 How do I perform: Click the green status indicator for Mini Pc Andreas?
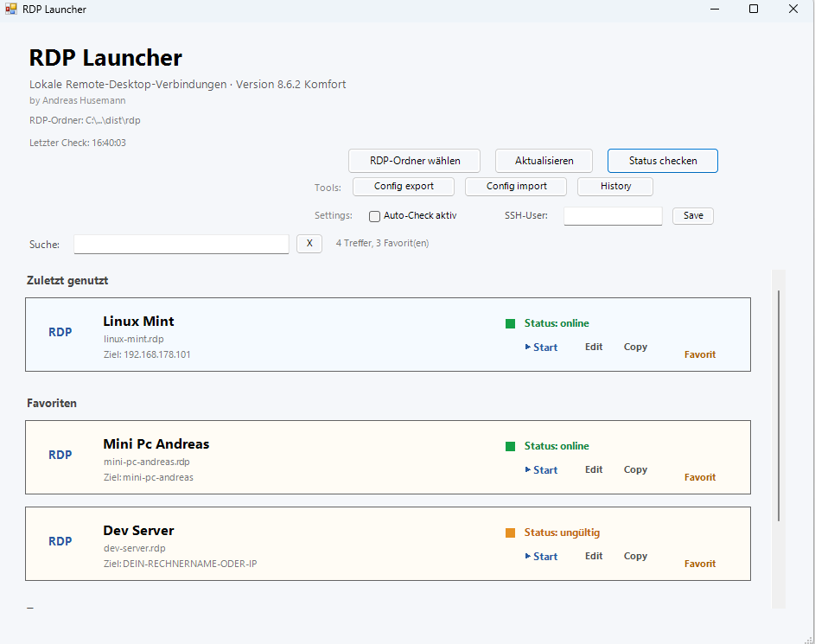click(510, 446)
